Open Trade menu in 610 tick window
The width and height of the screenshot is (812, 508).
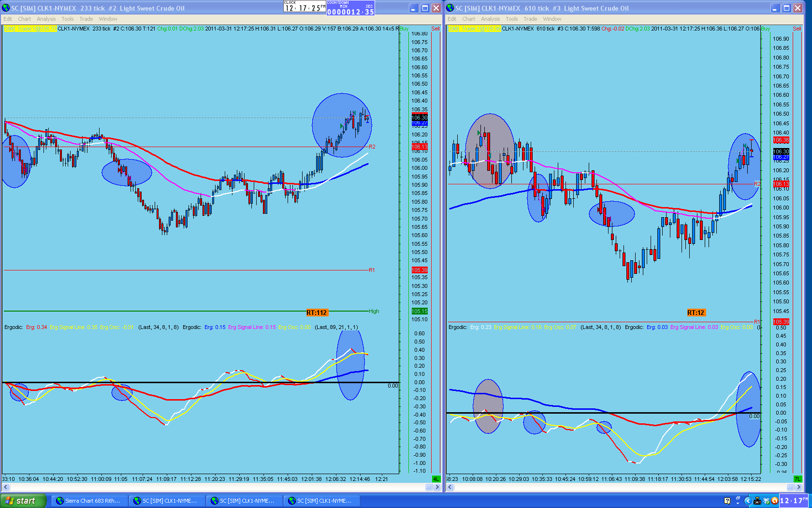pos(530,19)
